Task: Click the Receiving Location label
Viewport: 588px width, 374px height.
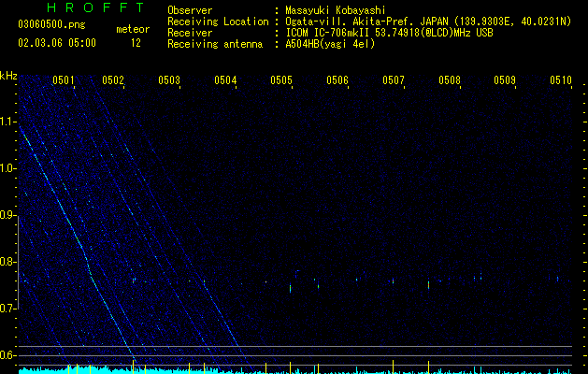Action: [x=218, y=22]
